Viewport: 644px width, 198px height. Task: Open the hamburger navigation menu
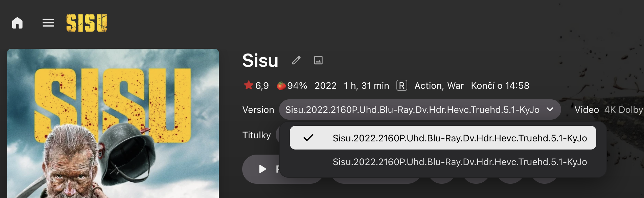click(x=48, y=23)
